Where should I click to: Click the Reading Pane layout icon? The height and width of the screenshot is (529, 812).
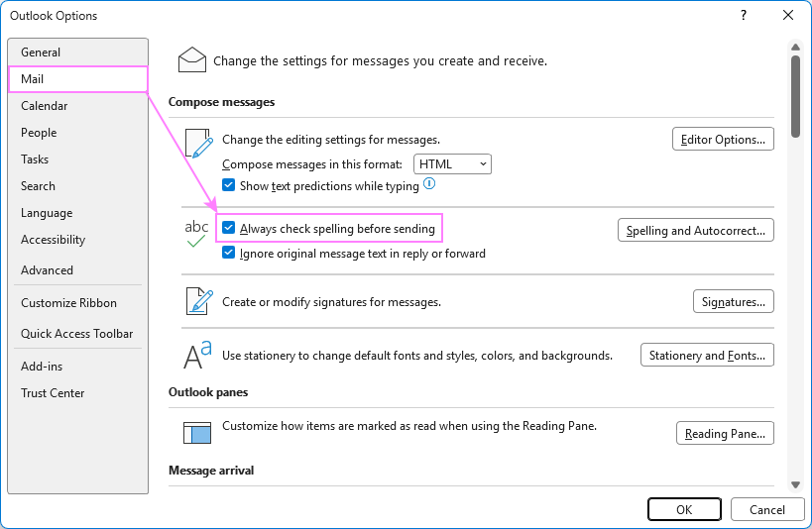[197, 433]
